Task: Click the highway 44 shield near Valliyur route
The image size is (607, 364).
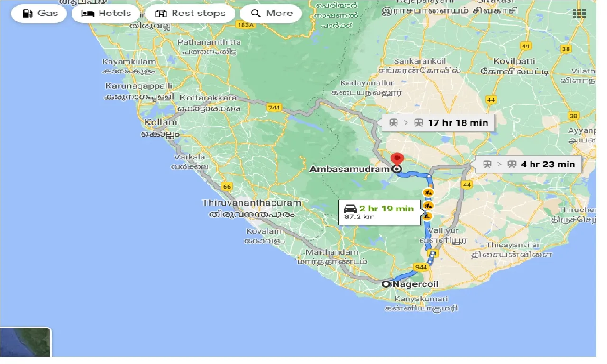Action: point(468,185)
